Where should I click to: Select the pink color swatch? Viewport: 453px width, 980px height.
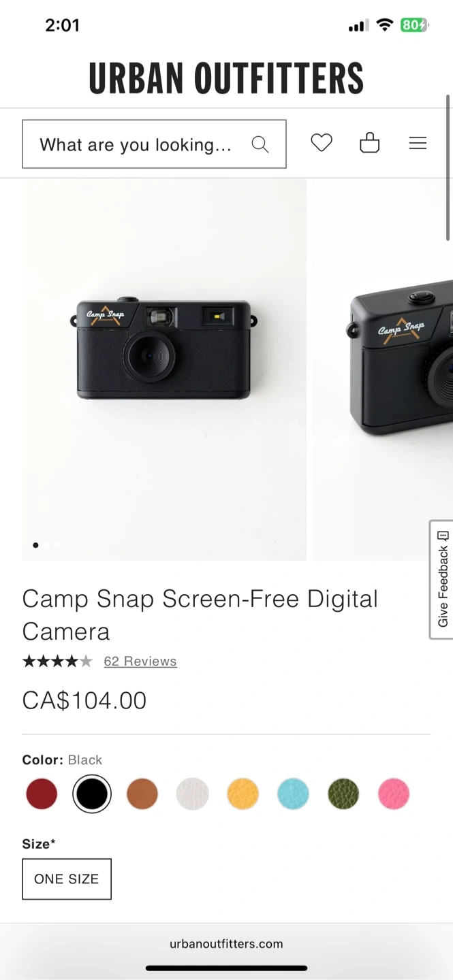pos(394,794)
